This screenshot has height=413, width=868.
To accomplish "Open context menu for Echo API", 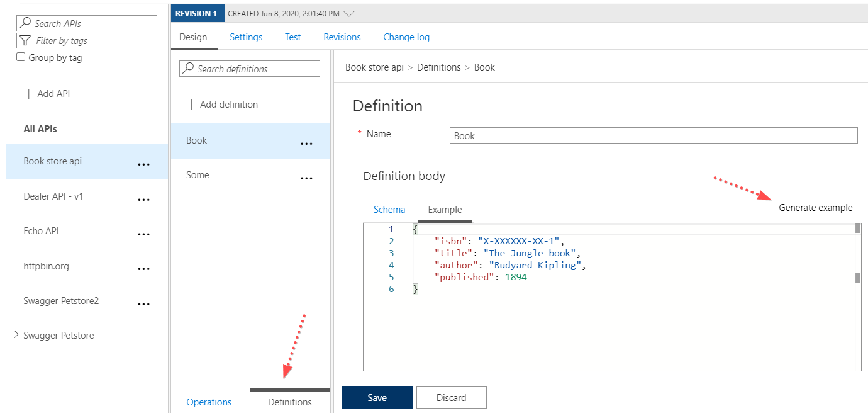I will click(x=143, y=234).
